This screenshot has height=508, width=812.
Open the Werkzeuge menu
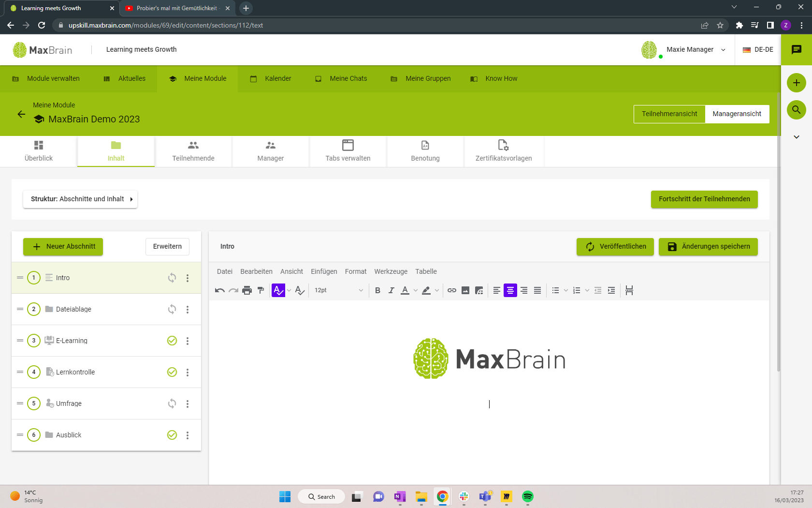pyautogui.click(x=391, y=271)
